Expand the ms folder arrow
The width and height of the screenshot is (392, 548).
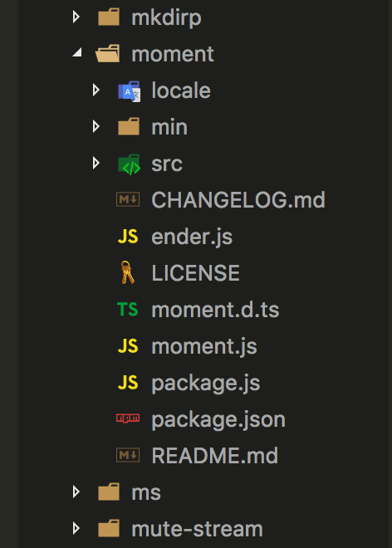tap(76, 492)
